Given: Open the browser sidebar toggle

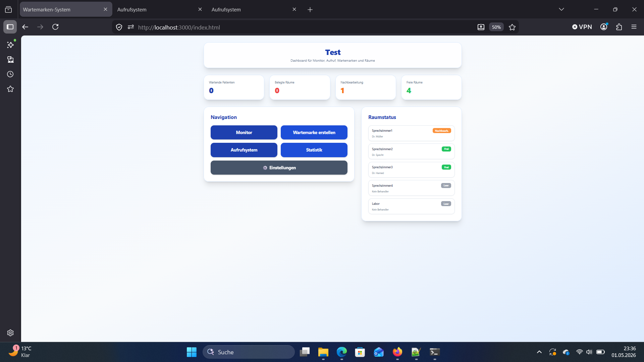Looking at the screenshot, I should click(10, 27).
